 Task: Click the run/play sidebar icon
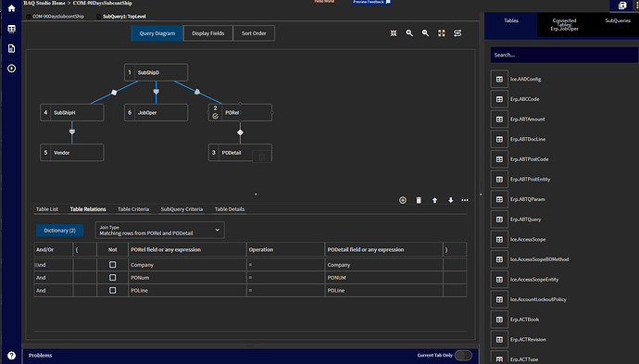[11, 69]
